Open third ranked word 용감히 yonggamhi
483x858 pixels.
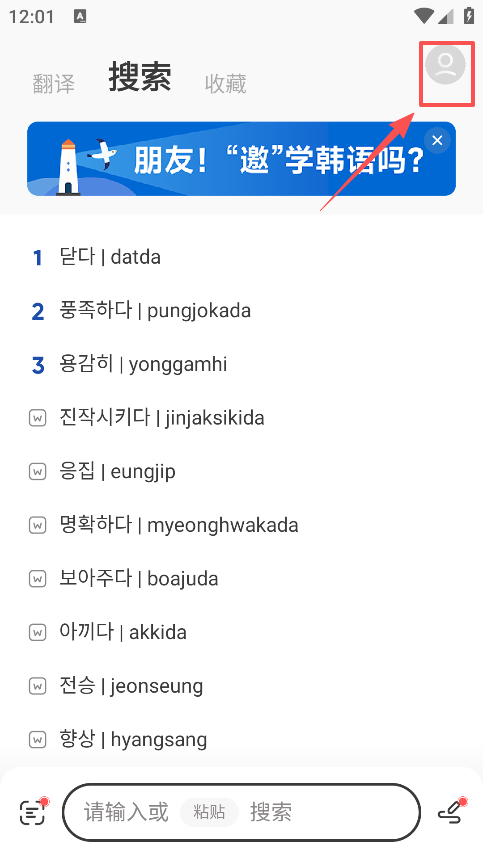[x=241, y=364]
